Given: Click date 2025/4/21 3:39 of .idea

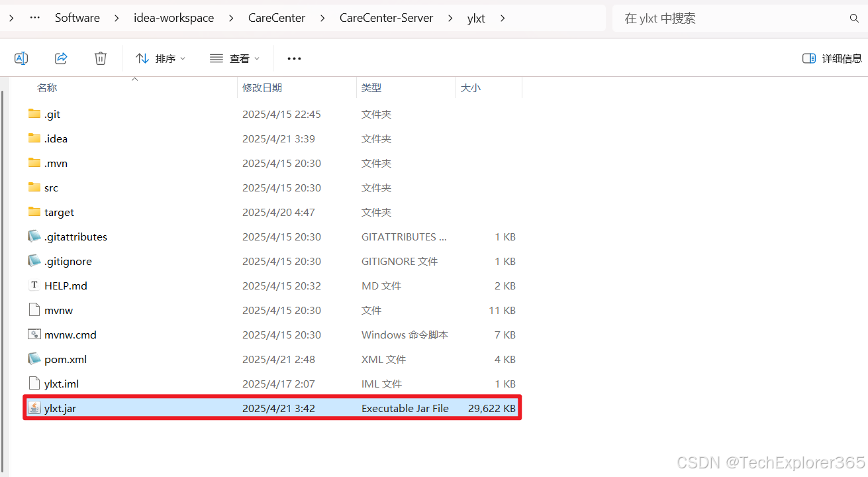Looking at the screenshot, I should point(279,138).
